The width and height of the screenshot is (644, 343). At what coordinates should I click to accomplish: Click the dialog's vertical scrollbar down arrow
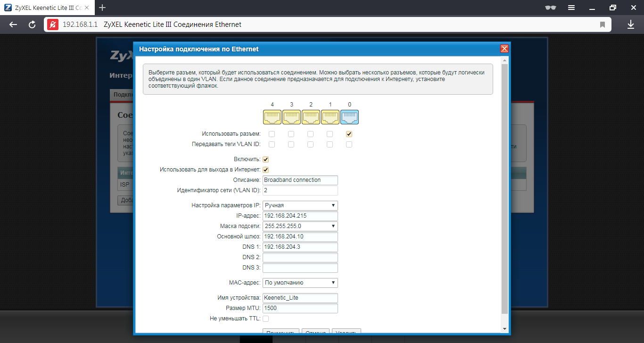point(504,328)
